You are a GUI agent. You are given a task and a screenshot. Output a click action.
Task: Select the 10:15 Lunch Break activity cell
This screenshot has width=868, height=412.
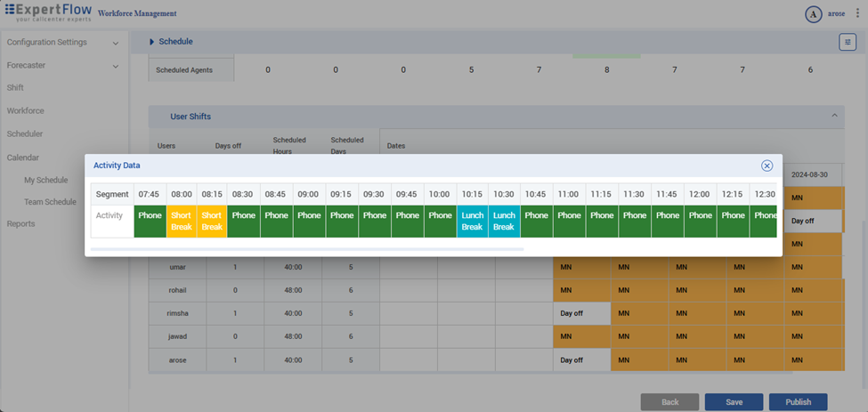pyautogui.click(x=472, y=222)
